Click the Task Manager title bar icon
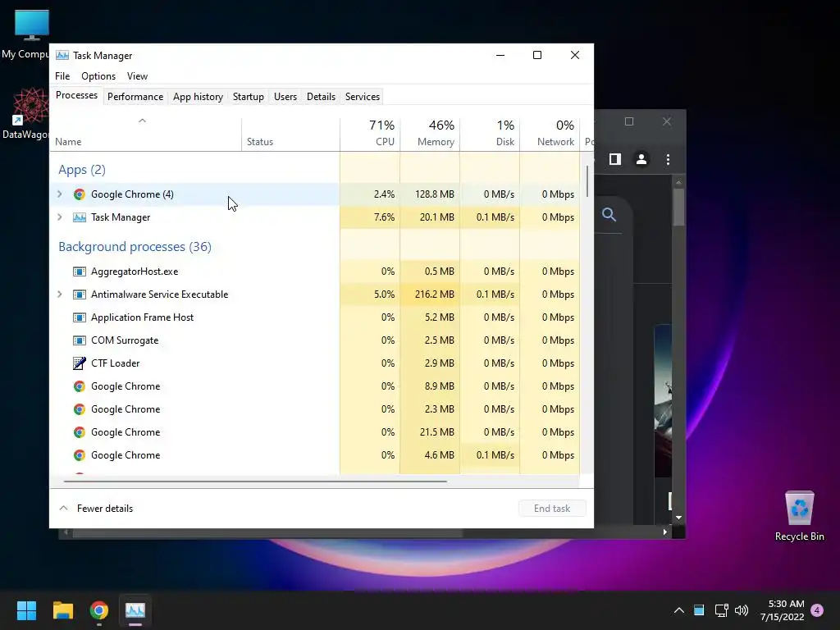Image resolution: width=840 pixels, height=630 pixels. [62, 55]
